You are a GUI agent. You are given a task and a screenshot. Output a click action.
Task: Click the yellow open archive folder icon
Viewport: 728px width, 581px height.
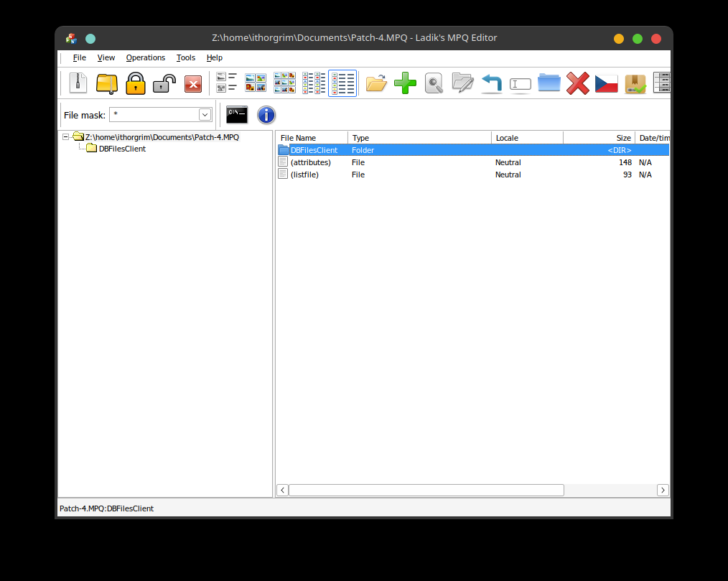[106, 83]
